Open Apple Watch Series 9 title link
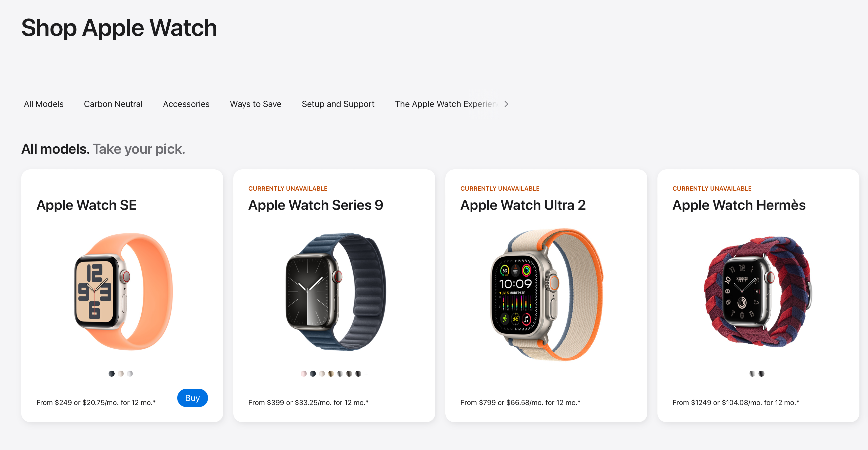The height and width of the screenshot is (450, 868). 316,205
